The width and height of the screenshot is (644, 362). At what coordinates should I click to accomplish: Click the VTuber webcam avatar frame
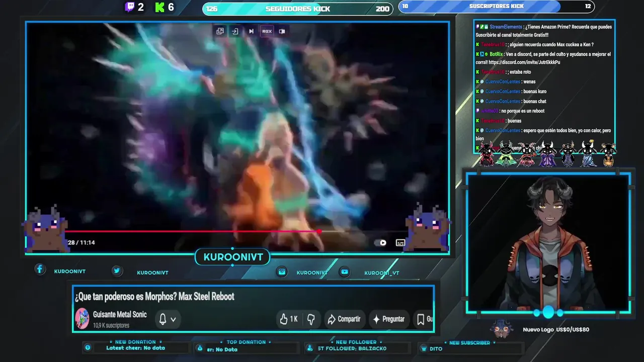click(548, 243)
